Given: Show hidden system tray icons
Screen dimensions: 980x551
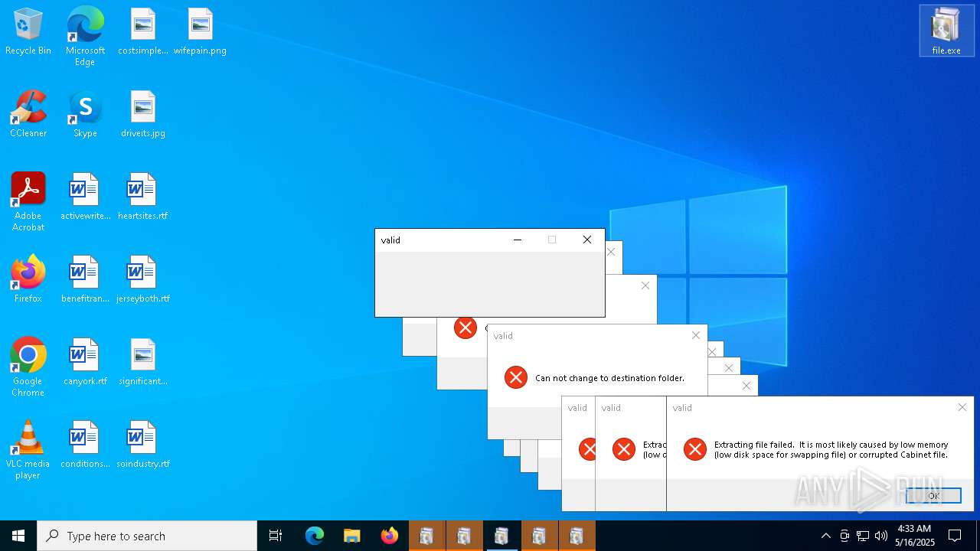Looking at the screenshot, I should pyautogui.click(x=825, y=536).
